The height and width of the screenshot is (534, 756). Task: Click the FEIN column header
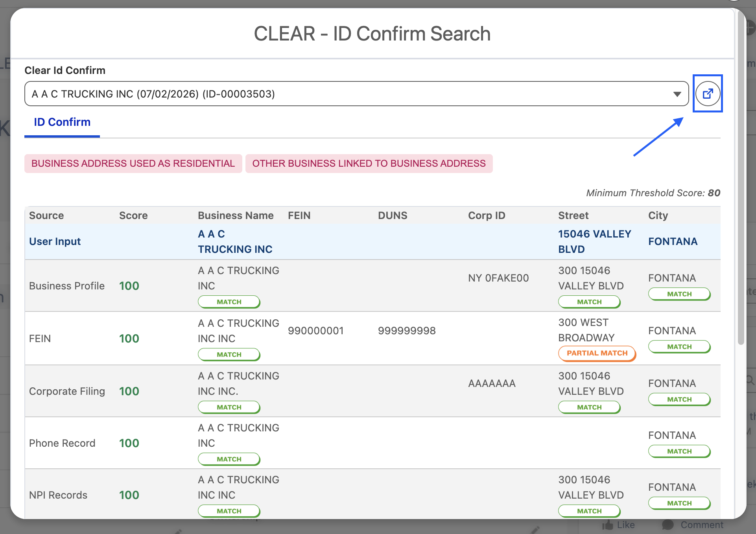click(x=299, y=215)
